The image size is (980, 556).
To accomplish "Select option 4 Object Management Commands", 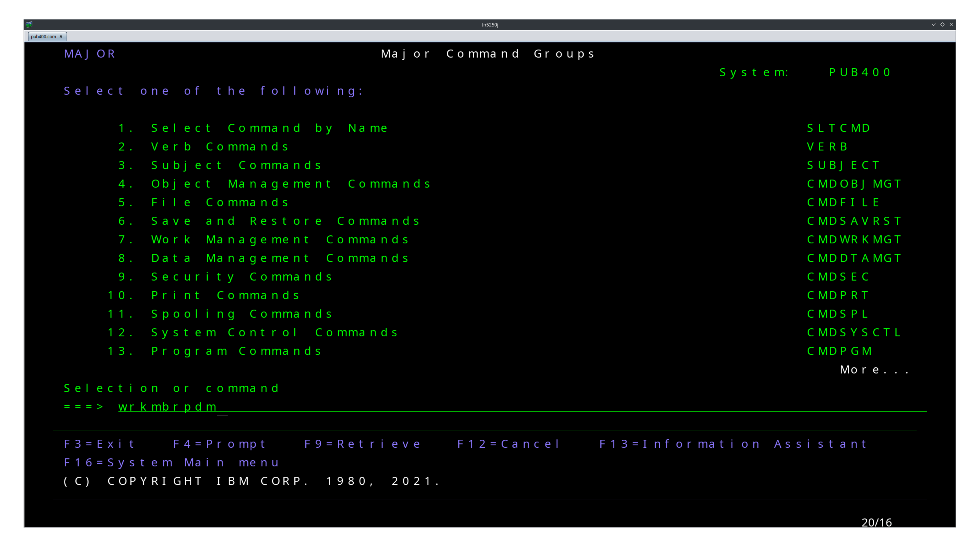I will click(274, 184).
